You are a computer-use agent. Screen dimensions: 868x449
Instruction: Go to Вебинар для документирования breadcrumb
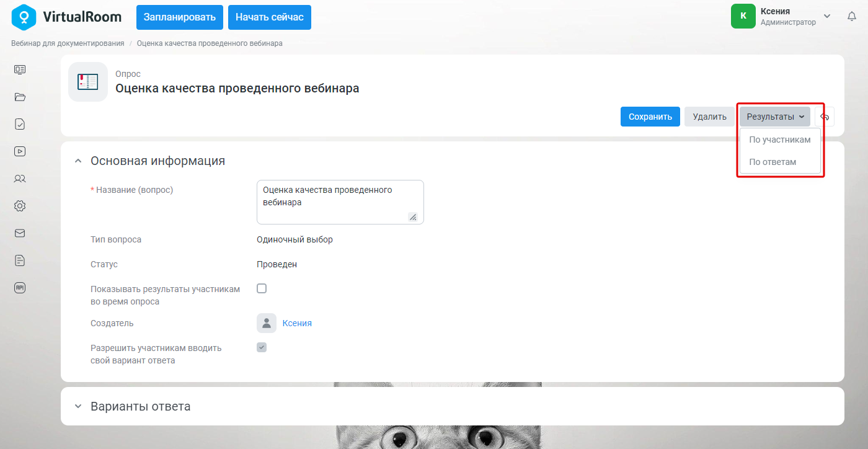pos(68,43)
